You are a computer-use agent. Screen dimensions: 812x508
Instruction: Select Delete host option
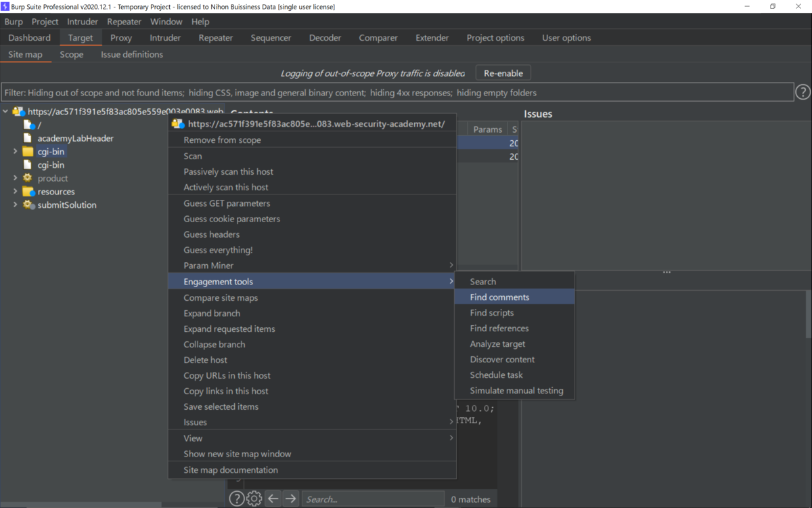coord(312,360)
